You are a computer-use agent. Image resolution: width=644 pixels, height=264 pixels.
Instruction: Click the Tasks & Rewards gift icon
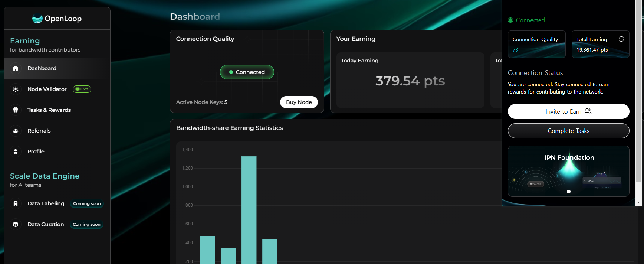[x=16, y=110]
